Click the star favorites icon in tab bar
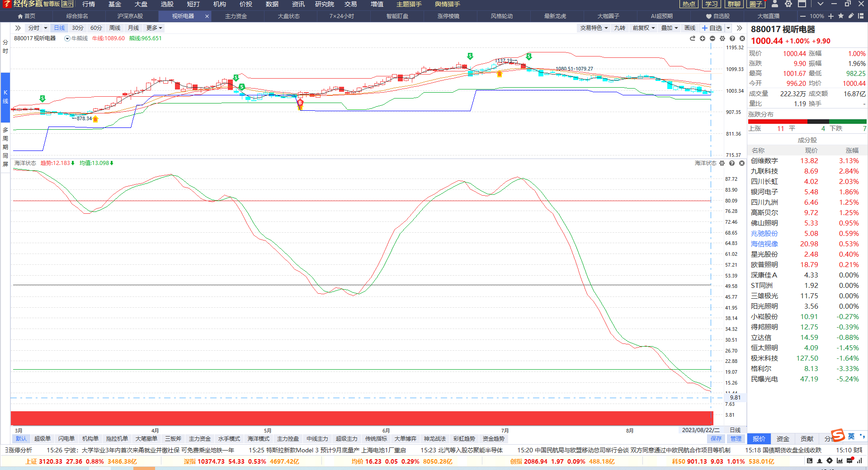This screenshot has width=868, height=470. pos(841,16)
